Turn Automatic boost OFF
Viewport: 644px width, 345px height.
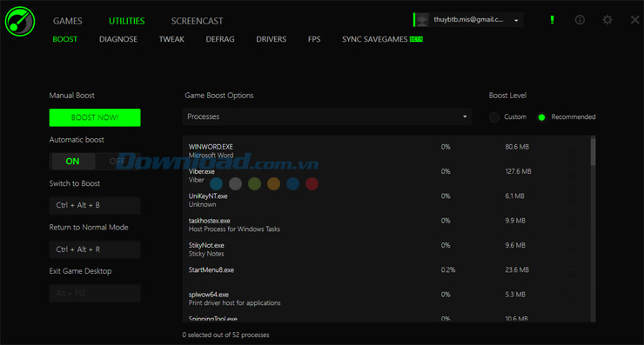click(117, 162)
